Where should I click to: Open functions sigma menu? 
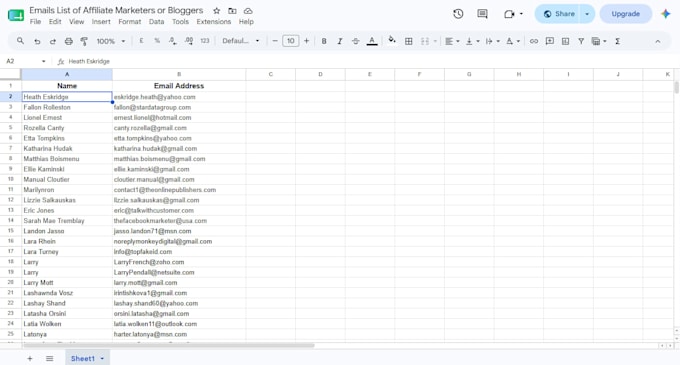tap(618, 41)
